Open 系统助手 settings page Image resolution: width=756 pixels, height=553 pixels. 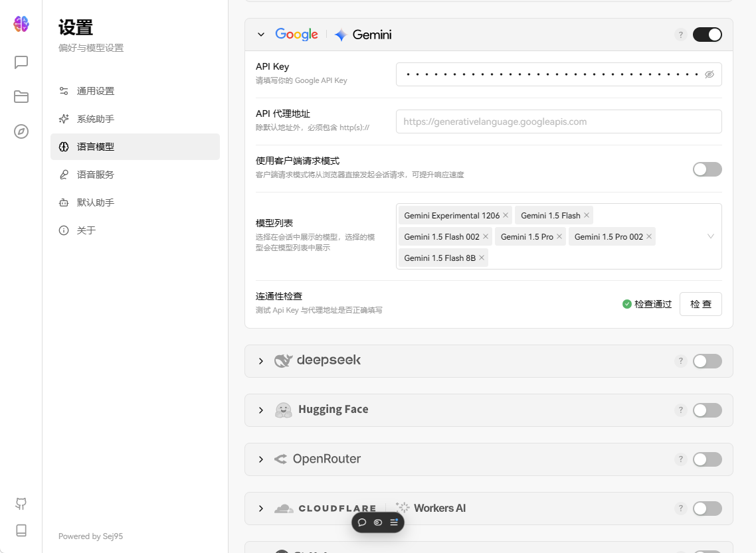coord(135,119)
